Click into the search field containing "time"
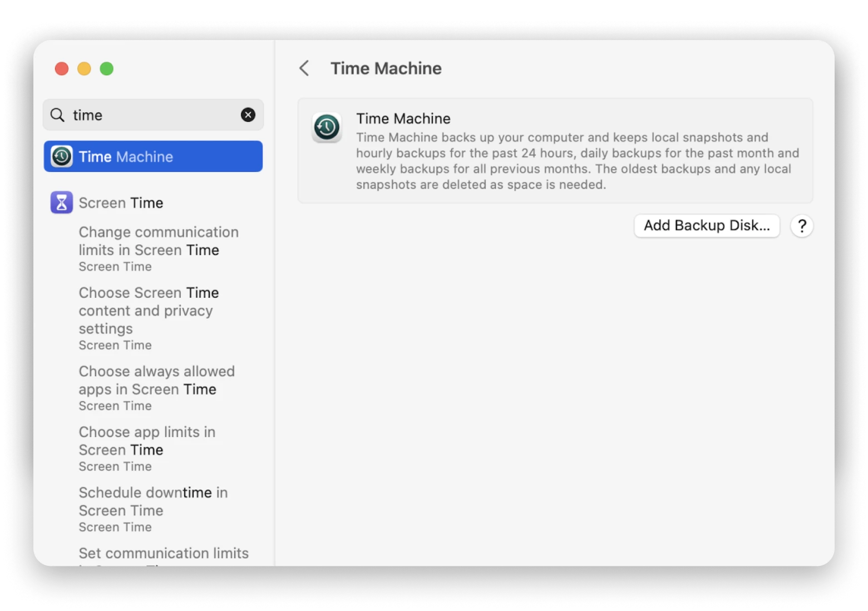868x611 pixels. click(x=153, y=115)
